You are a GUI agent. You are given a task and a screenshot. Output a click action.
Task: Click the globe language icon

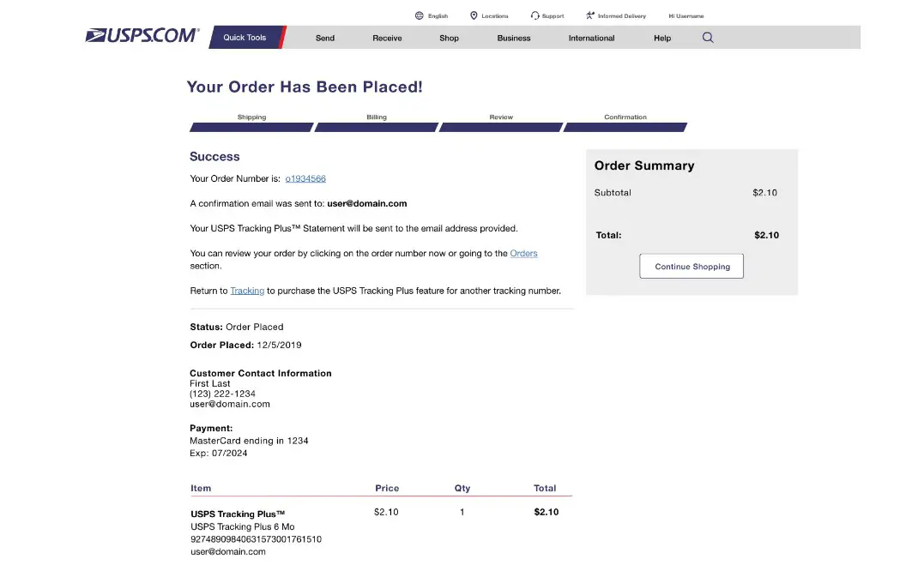coord(419,16)
